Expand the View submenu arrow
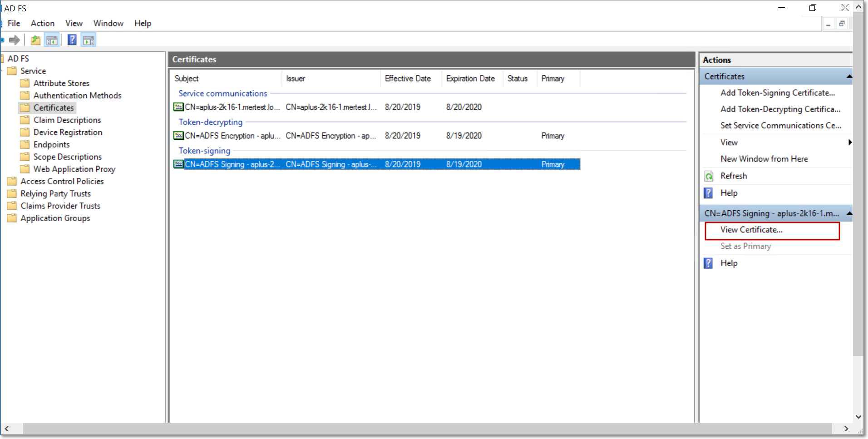 pos(849,143)
